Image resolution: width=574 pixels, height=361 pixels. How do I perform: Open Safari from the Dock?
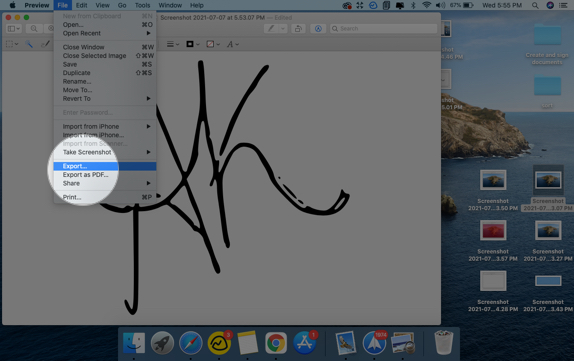click(x=191, y=343)
